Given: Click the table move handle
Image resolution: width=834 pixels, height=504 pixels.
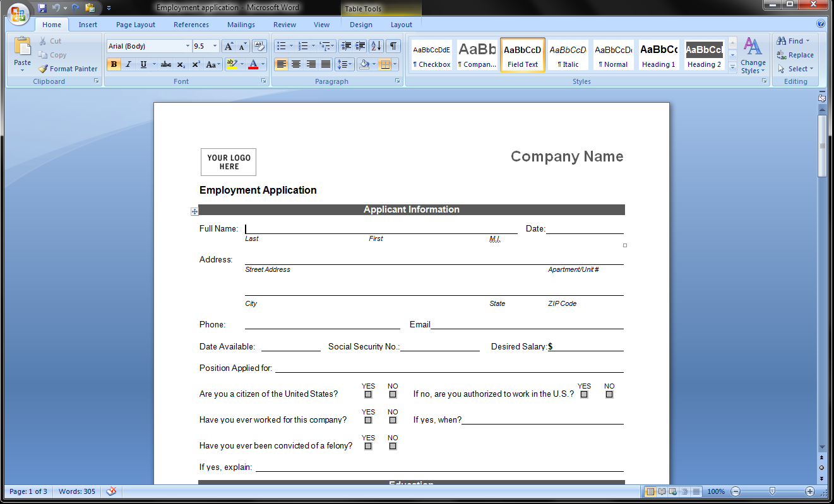Looking at the screenshot, I should [194, 211].
